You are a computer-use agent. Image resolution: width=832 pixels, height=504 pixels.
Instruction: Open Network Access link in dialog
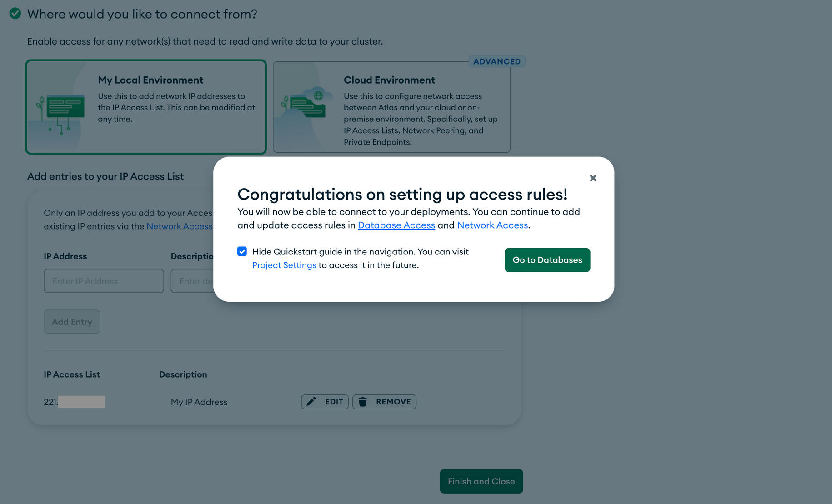pyautogui.click(x=492, y=225)
